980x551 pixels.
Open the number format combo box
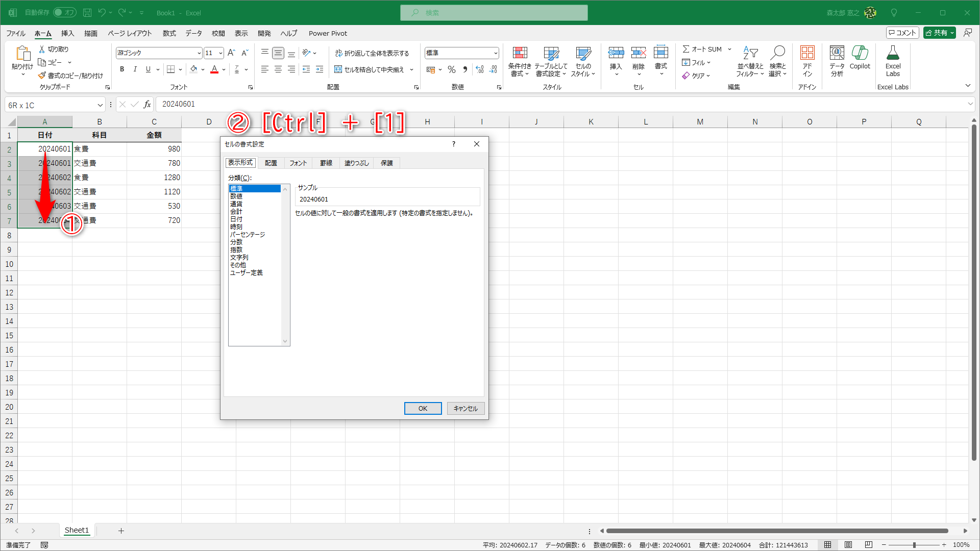(495, 53)
